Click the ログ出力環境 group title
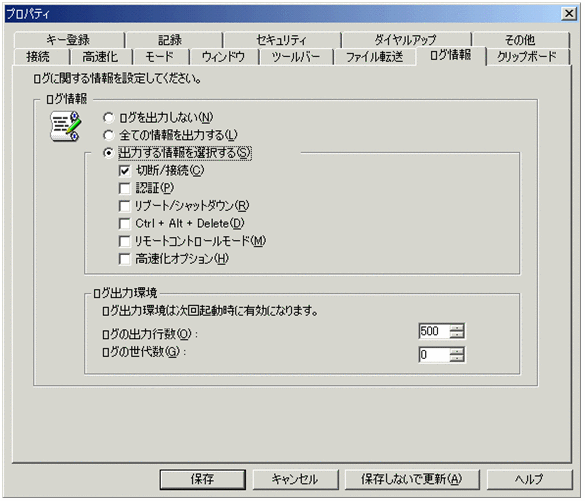 tap(125, 293)
